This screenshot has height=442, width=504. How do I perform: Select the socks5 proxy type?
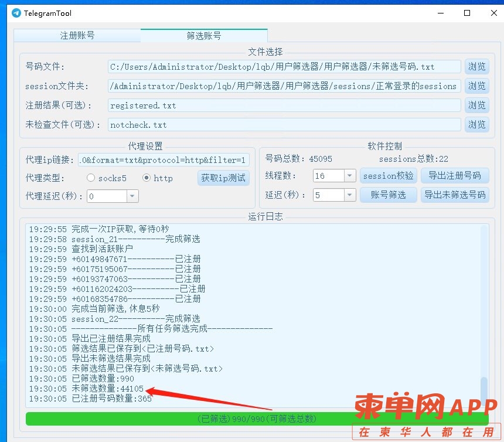tap(107, 178)
